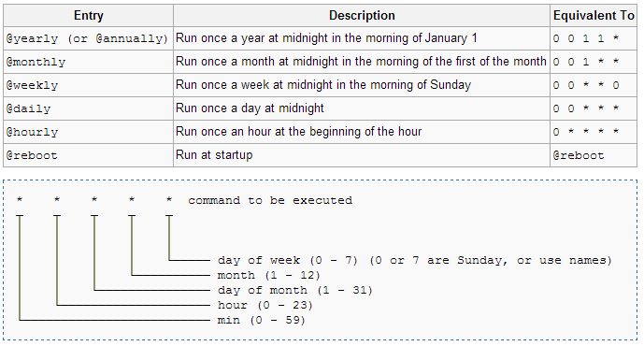Click the "hour (0 - 23)" label
The image size is (644, 346).
(x=265, y=305)
